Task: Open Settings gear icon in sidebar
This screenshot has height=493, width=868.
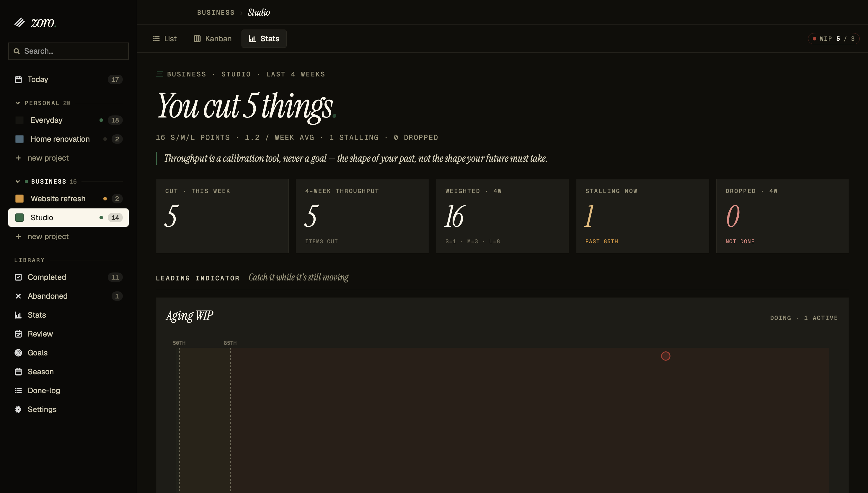Action: (18, 409)
